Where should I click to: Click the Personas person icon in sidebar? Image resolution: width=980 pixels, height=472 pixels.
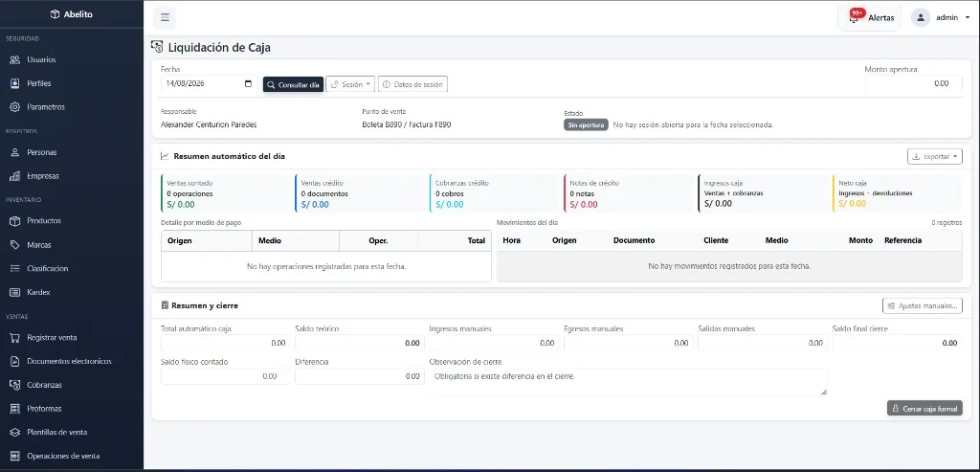point(15,152)
